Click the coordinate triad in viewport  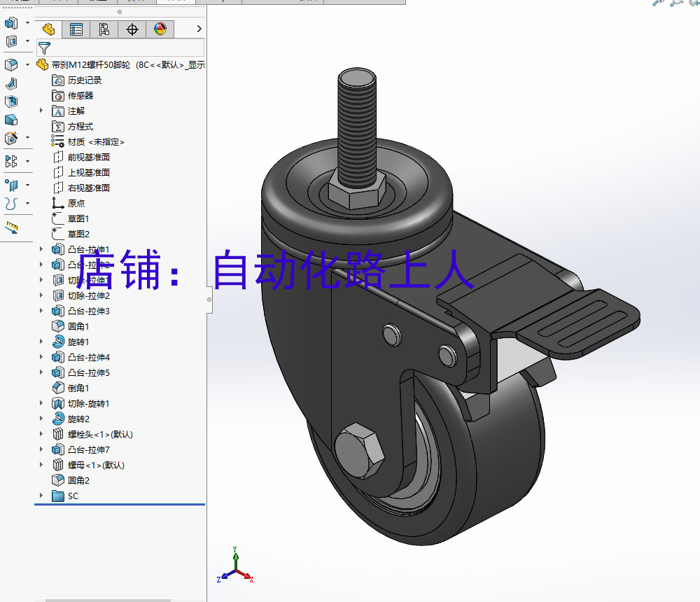pyautogui.click(x=236, y=566)
